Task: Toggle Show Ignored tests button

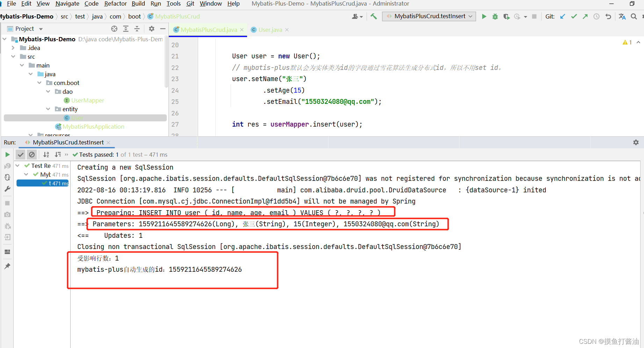Action: (32, 155)
